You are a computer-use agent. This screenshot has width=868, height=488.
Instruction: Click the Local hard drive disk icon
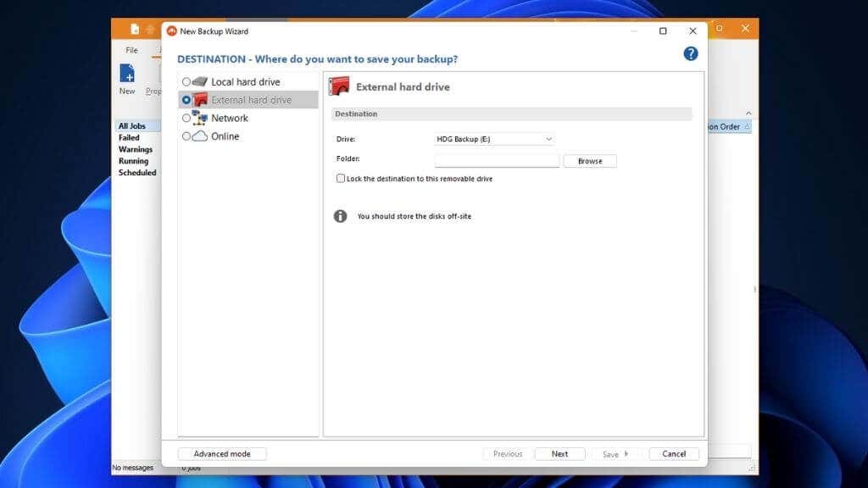(200, 82)
